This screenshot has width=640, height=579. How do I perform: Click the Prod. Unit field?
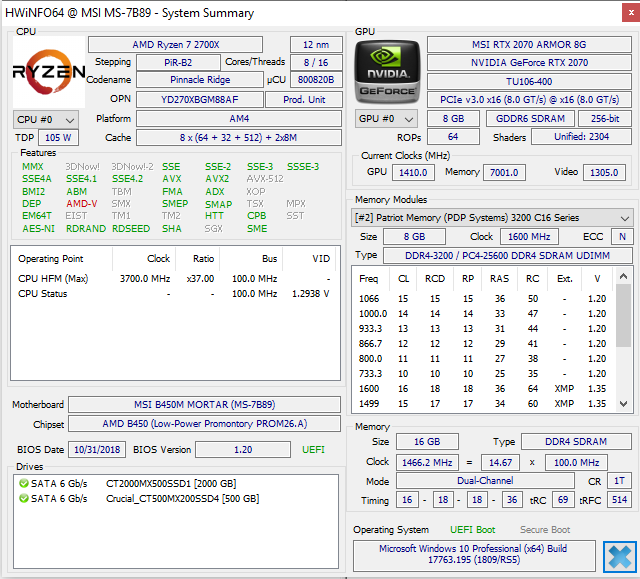click(x=304, y=99)
